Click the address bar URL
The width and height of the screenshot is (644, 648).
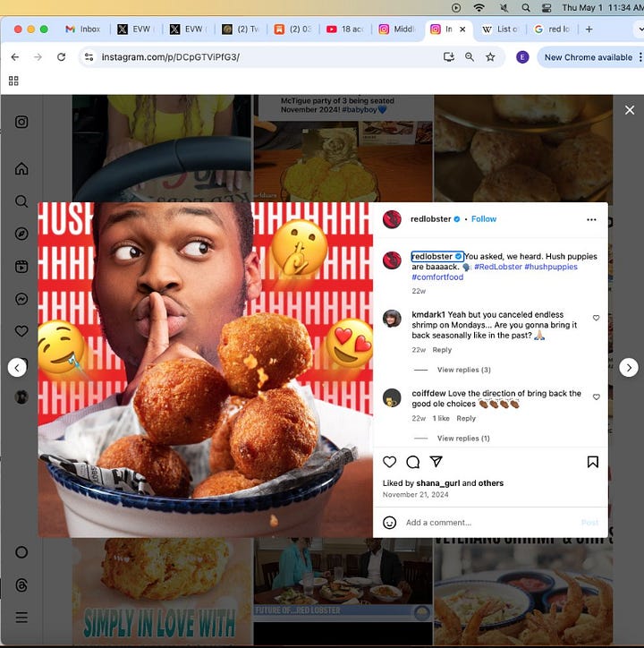point(171,57)
